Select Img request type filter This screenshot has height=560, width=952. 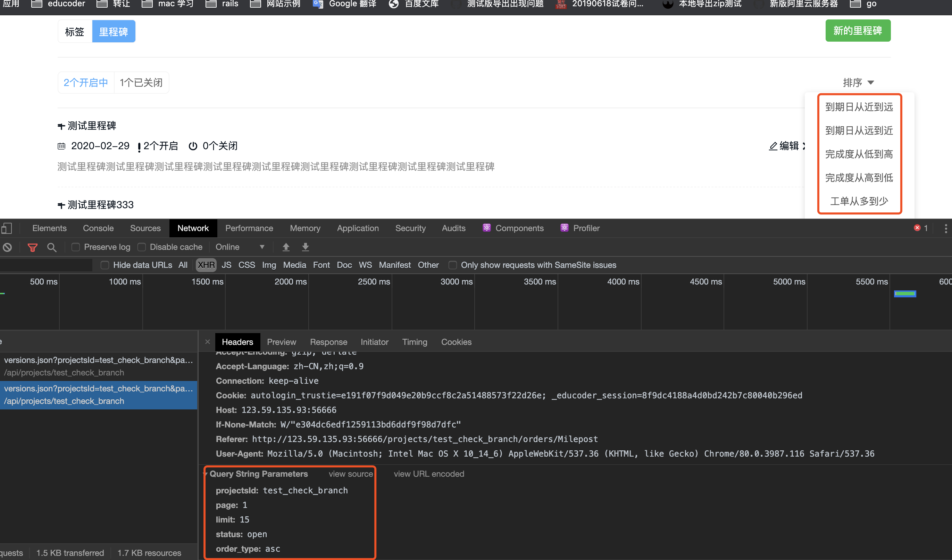click(x=269, y=265)
